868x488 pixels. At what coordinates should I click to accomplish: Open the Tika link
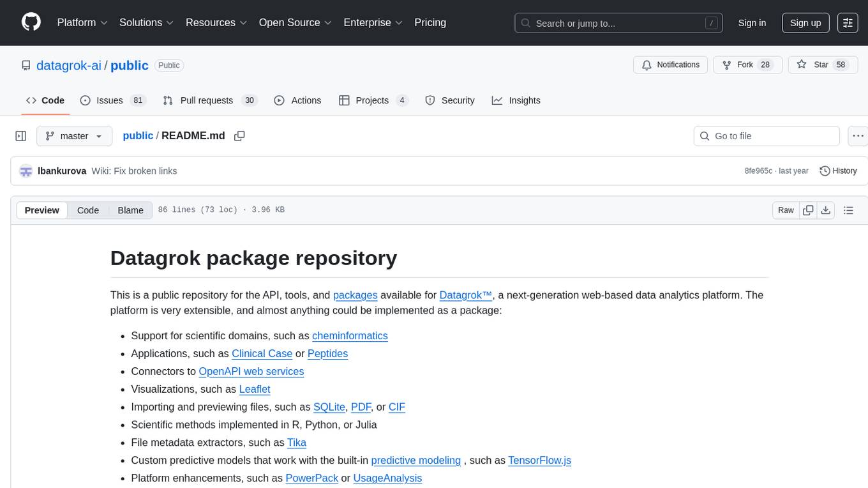(297, 443)
